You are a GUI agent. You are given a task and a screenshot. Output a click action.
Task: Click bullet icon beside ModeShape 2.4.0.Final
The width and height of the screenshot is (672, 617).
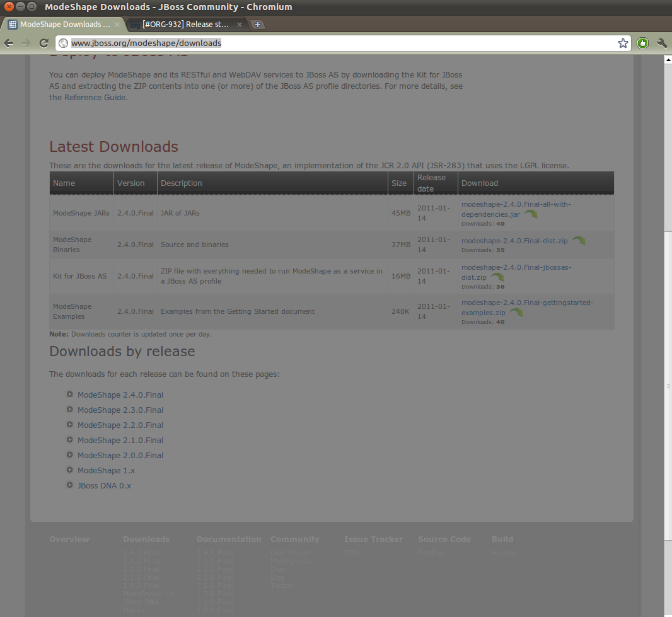click(x=69, y=394)
